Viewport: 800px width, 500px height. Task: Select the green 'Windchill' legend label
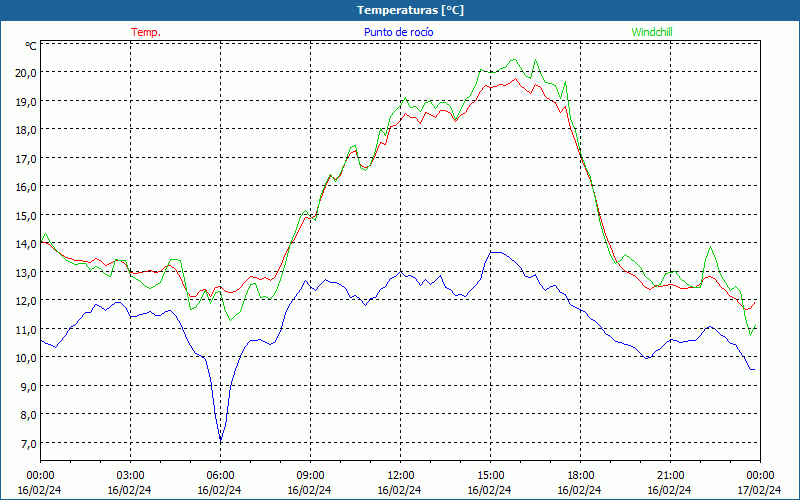click(x=652, y=32)
